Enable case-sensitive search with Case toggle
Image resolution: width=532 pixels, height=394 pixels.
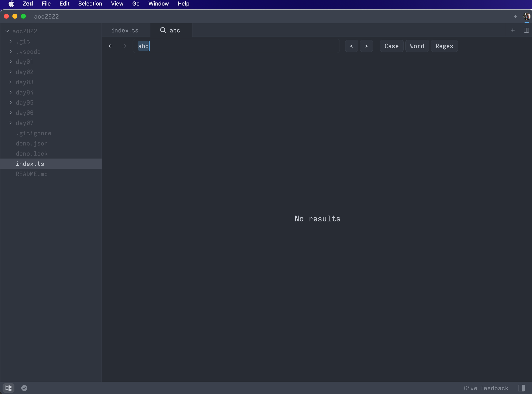391,46
